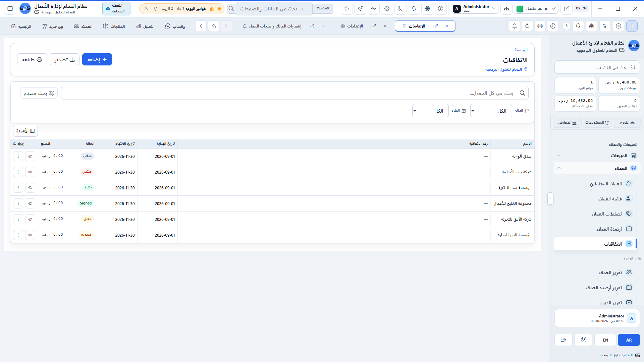
Task: Close the الاتفاقيات tab
Action: click(x=447, y=26)
